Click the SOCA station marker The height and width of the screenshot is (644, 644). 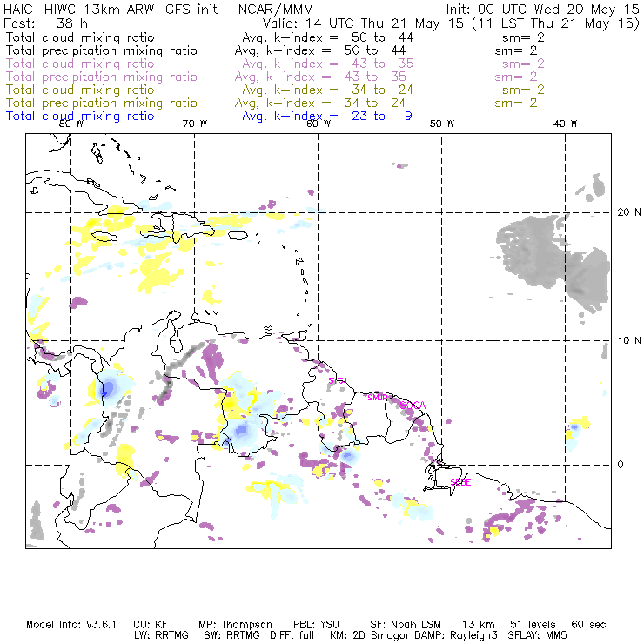coord(413,406)
